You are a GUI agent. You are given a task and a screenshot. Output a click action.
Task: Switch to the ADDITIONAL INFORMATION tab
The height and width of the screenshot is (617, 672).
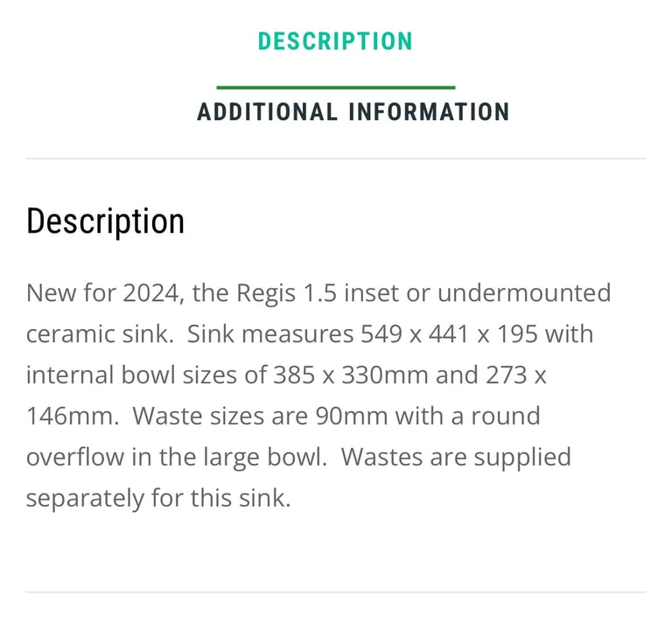353,112
